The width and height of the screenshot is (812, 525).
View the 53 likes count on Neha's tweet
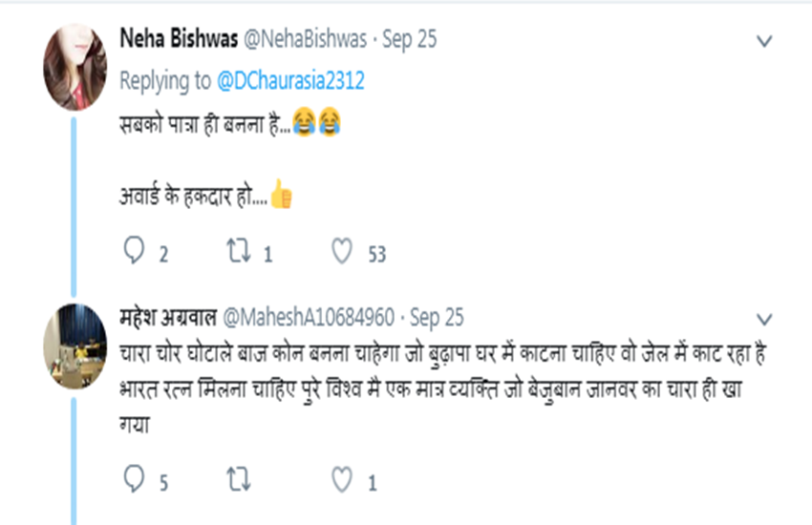tap(376, 254)
